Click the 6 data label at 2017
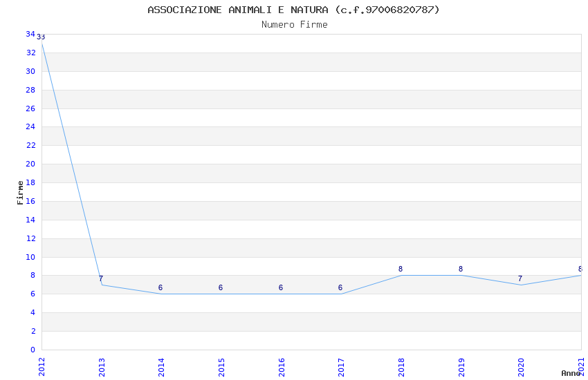This screenshot has width=588, height=380. point(340,287)
